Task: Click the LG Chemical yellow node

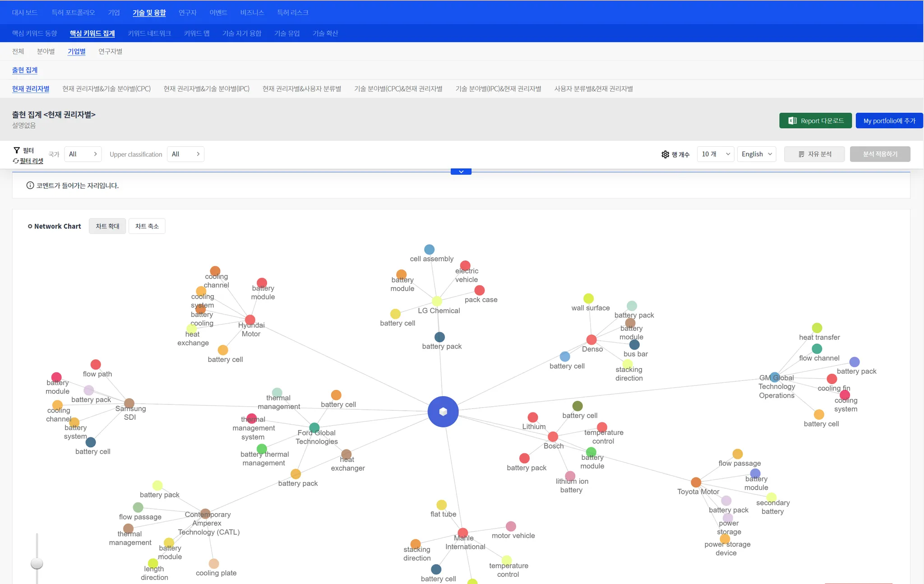Action: (437, 301)
